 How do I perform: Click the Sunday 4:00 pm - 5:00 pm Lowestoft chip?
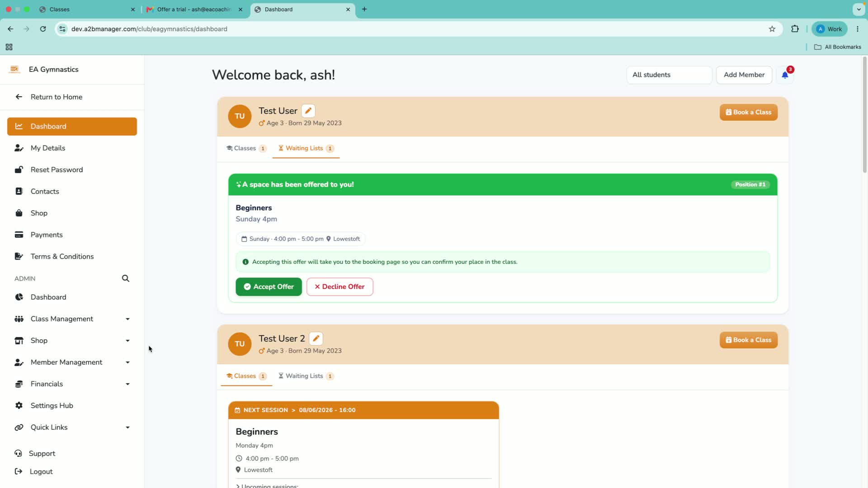tap(301, 239)
